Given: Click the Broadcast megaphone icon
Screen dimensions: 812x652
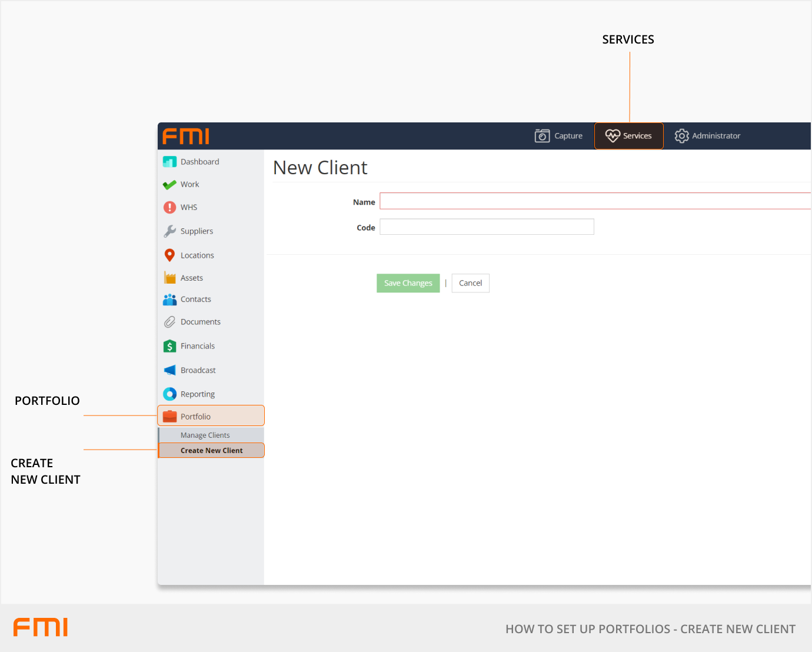Looking at the screenshot, I should [x=169, y=370].
